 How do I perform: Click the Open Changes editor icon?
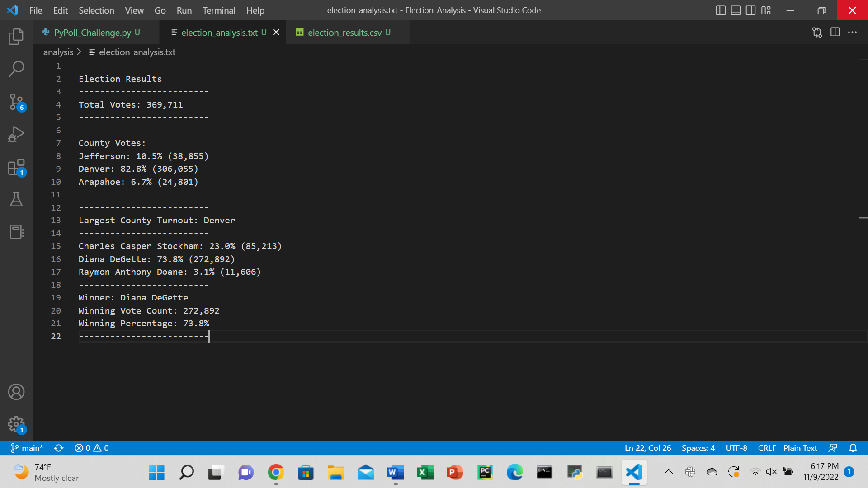tap(816, 32)
